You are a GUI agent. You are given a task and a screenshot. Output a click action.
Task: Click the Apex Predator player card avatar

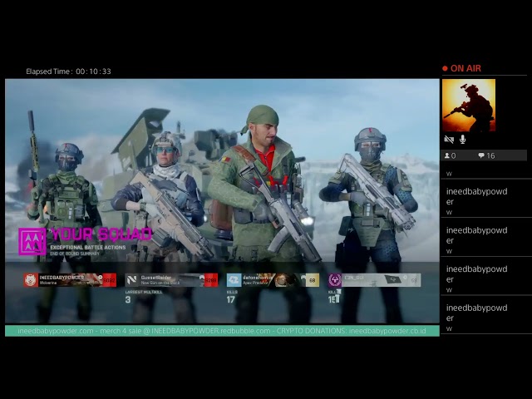[x=234, y=280]
